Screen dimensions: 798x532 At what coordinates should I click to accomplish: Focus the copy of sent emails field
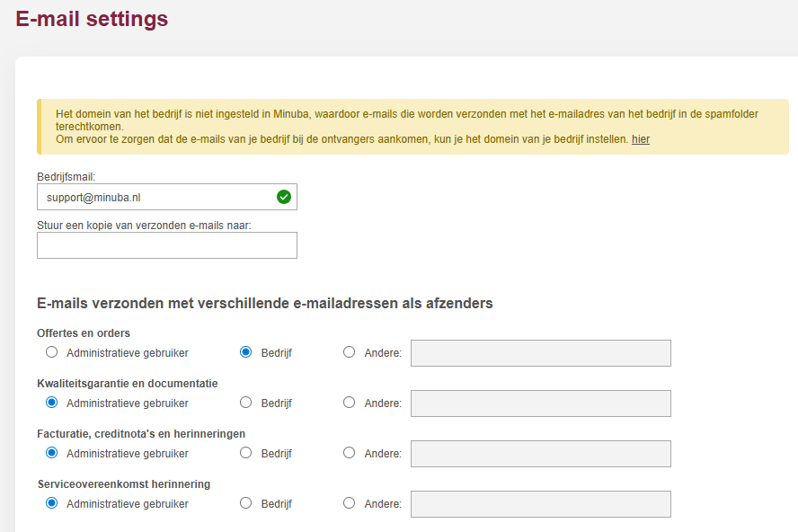pos(166,245)
